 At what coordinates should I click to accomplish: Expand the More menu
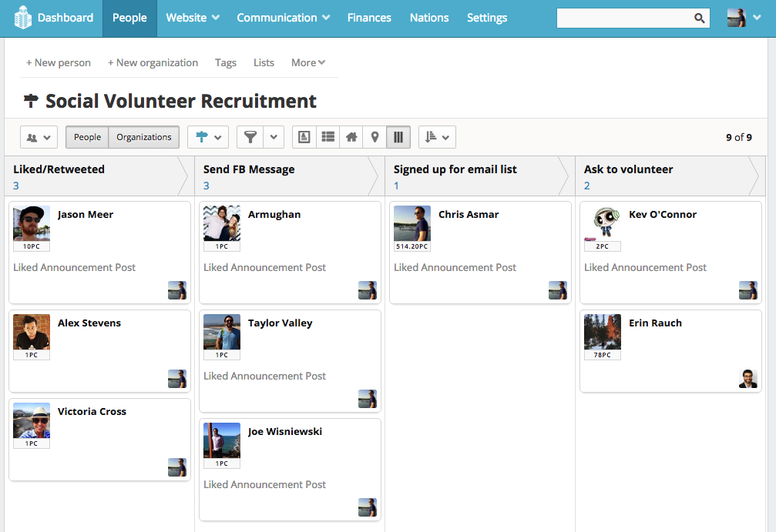point(307,63)
